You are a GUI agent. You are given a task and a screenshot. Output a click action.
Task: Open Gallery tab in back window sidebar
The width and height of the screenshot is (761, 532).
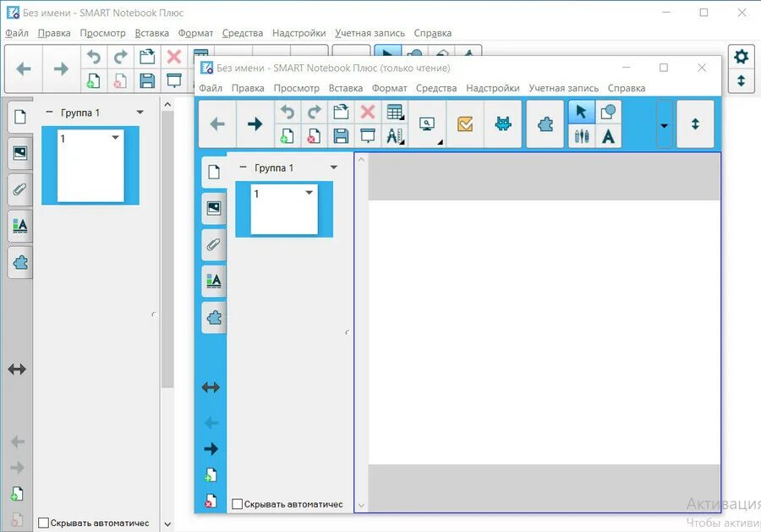pos(20,153)
